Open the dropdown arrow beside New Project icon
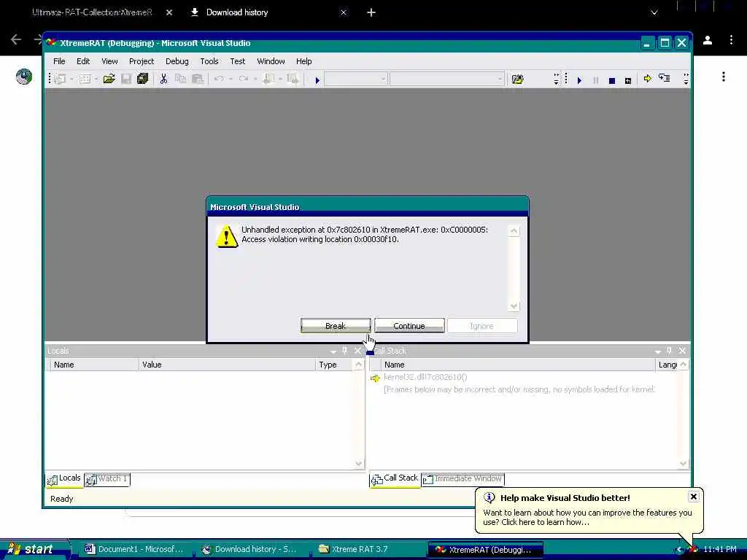This screenshot has height=560, width=747. coord(71,79)
